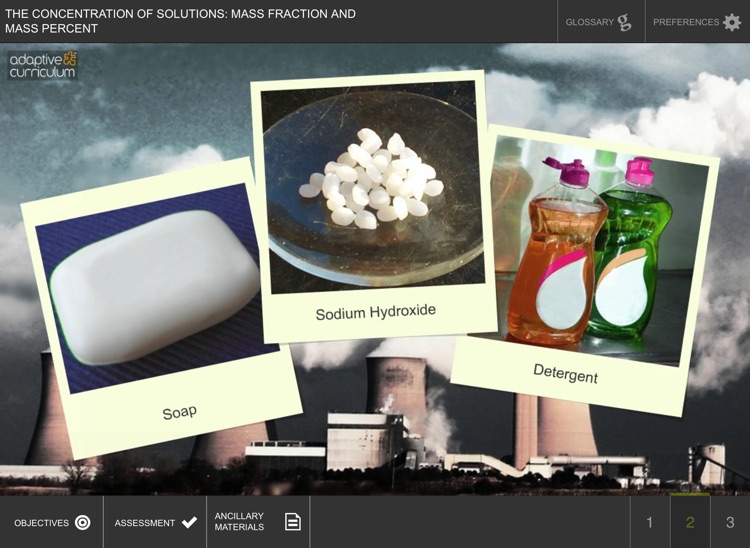Click the Assessment checkmark icon
The height and width of the screenshot is (548, 750).
[x=189, y=522]
